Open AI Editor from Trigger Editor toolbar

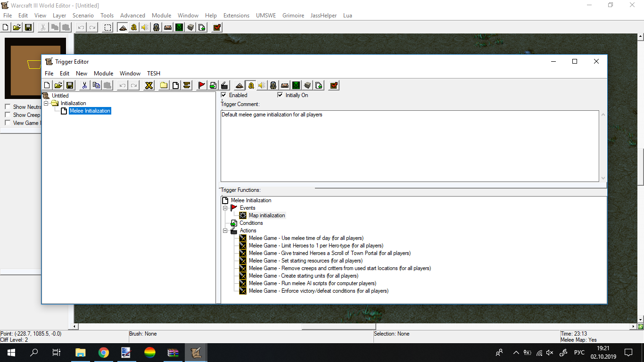pos(296,85)
